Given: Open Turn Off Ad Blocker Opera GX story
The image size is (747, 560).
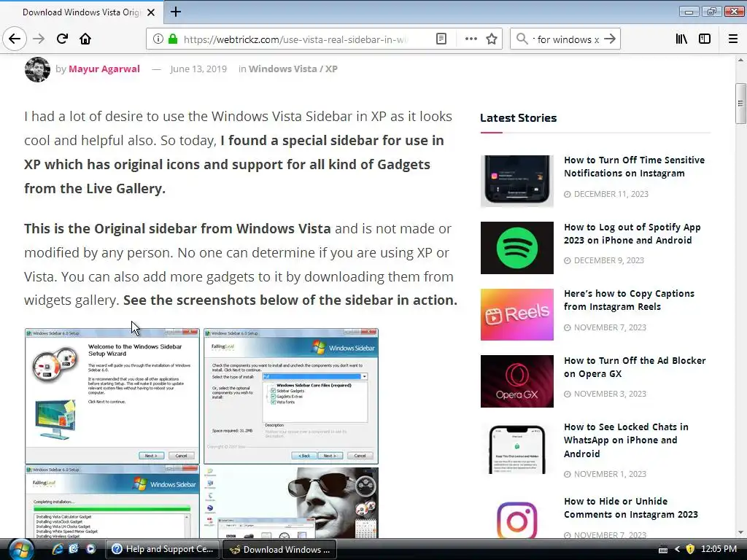Looking at the screenshot, I should click(x=635, y=367).
